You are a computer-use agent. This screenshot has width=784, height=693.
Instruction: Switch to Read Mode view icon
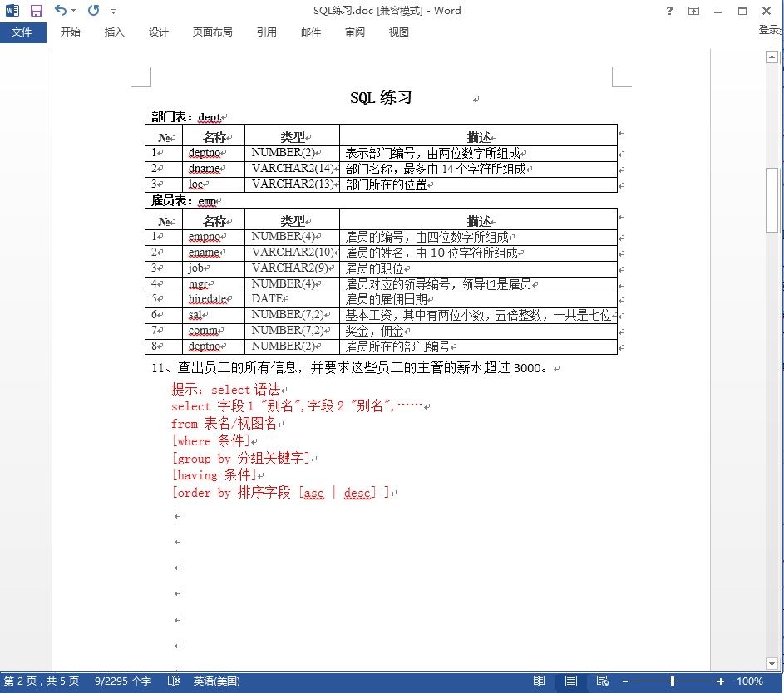pyautogui.click(x=539, y=681)
